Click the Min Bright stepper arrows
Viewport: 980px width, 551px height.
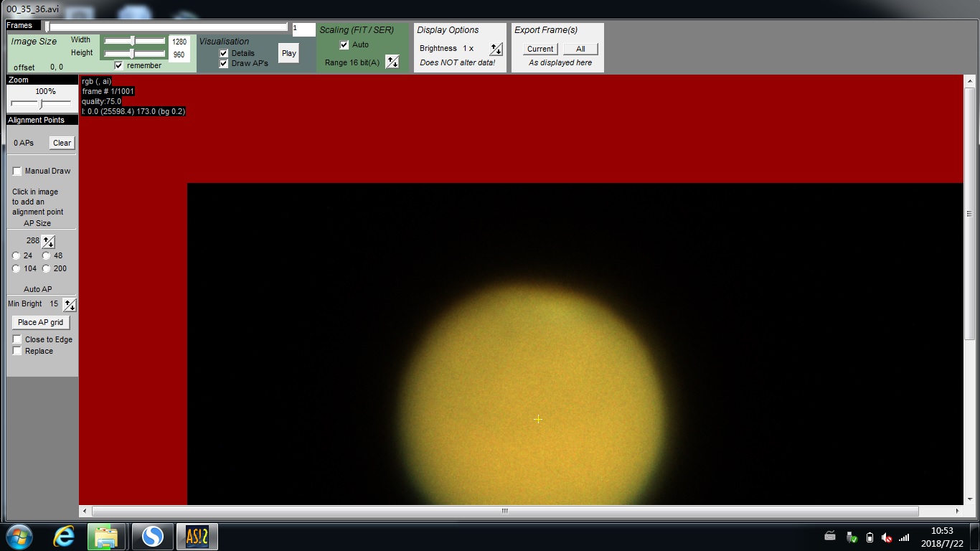click(x=70, y=304)
